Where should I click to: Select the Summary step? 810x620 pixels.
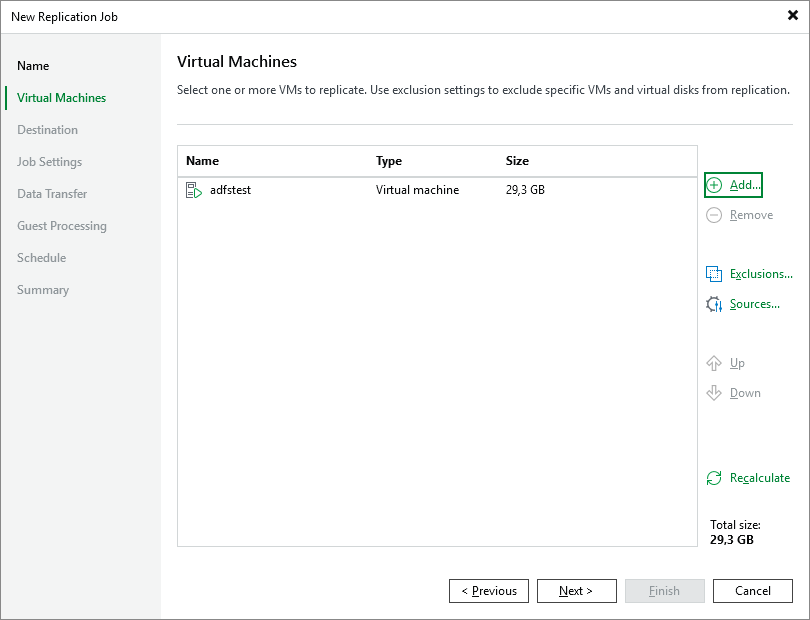coord(43,290)
